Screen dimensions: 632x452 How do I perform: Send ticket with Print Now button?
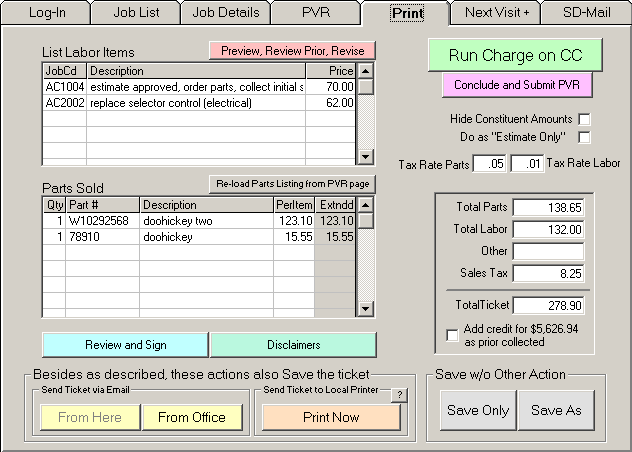(x=330, y=417)
